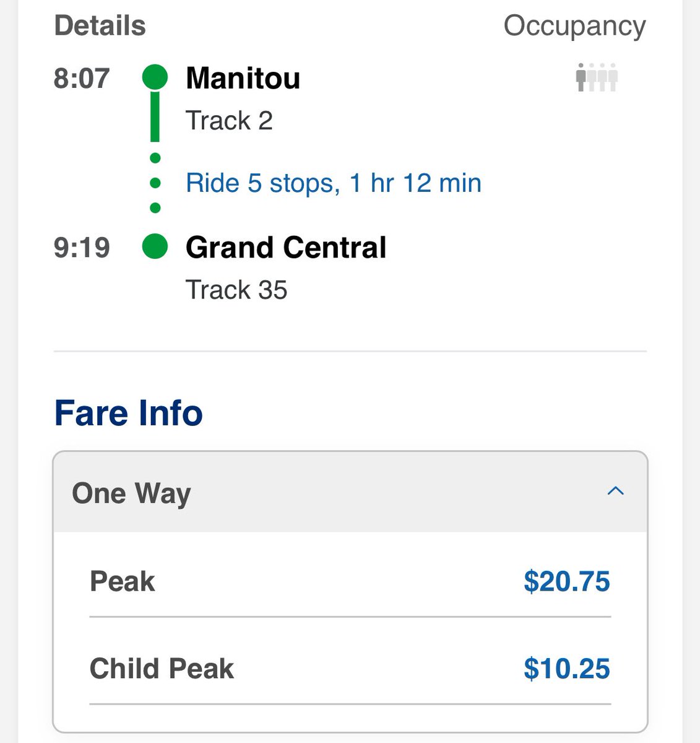
Task: Collapse the One Way fare chevron
Action: 615,492
